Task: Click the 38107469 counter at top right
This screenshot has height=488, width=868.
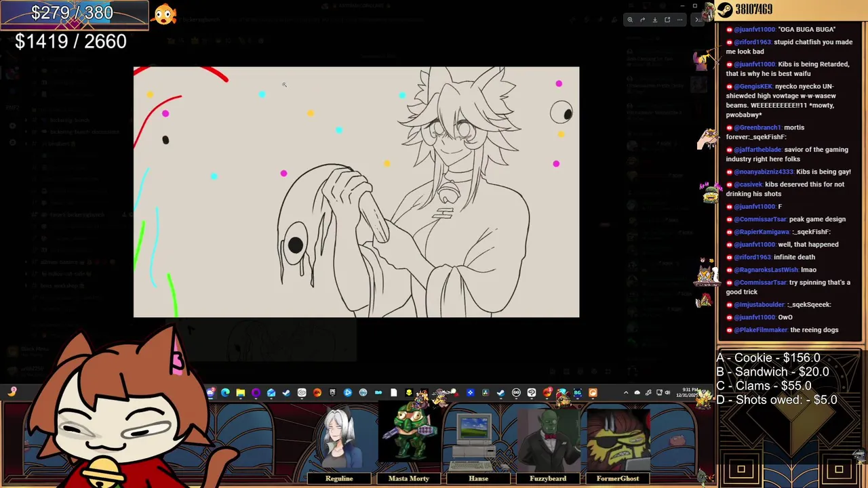Action: click(754, 9)
